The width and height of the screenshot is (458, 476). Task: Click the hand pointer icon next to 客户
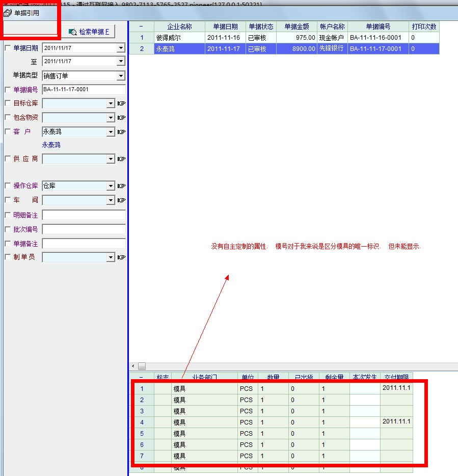(x=121, y=132)
